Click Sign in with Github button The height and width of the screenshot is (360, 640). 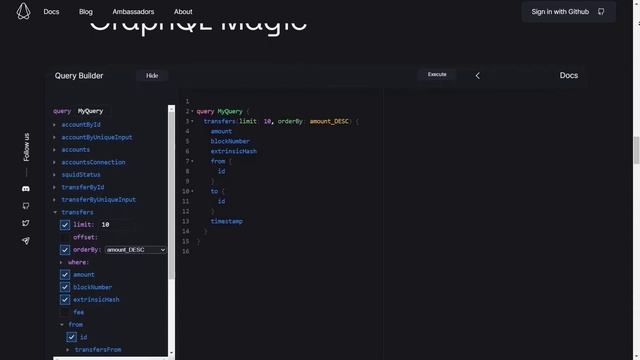[569, 12]
